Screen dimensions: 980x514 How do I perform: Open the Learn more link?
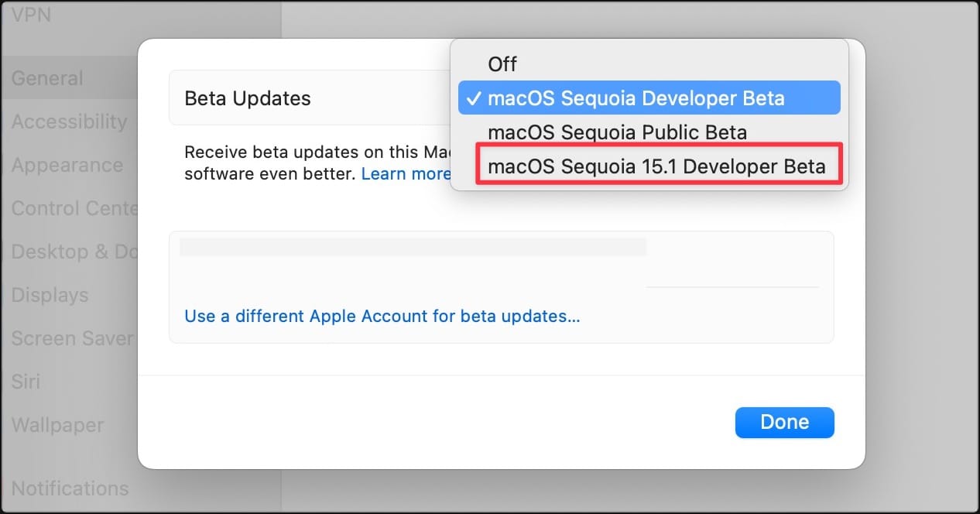(406, 173)
